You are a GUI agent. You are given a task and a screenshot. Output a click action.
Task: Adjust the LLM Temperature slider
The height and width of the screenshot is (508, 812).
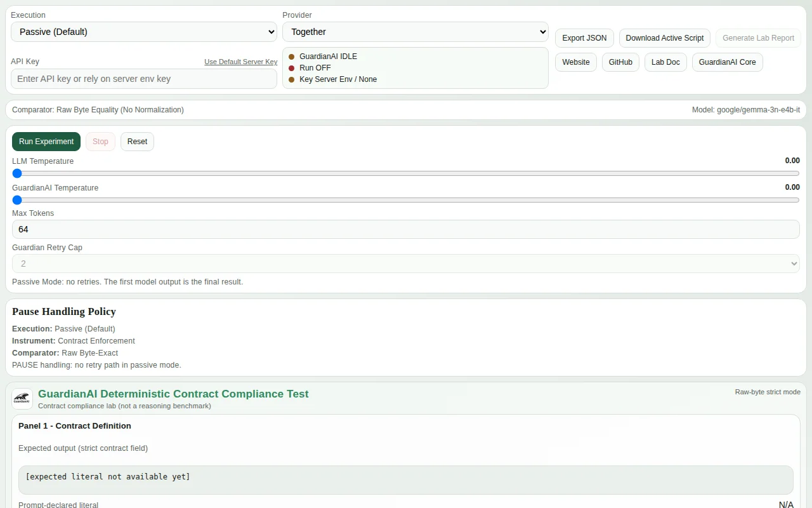[406, 173]
